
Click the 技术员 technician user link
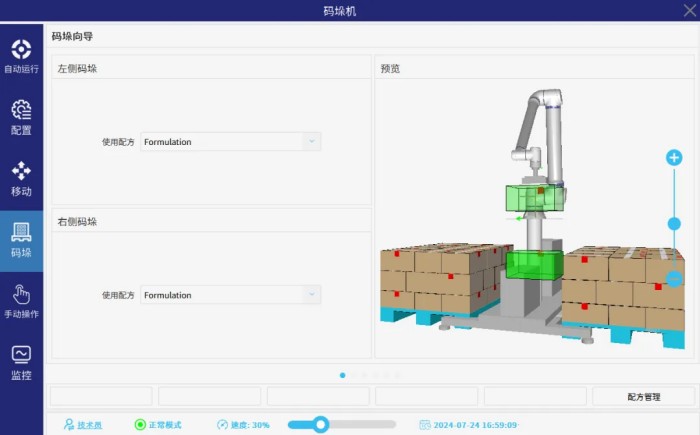click(69, 425)
